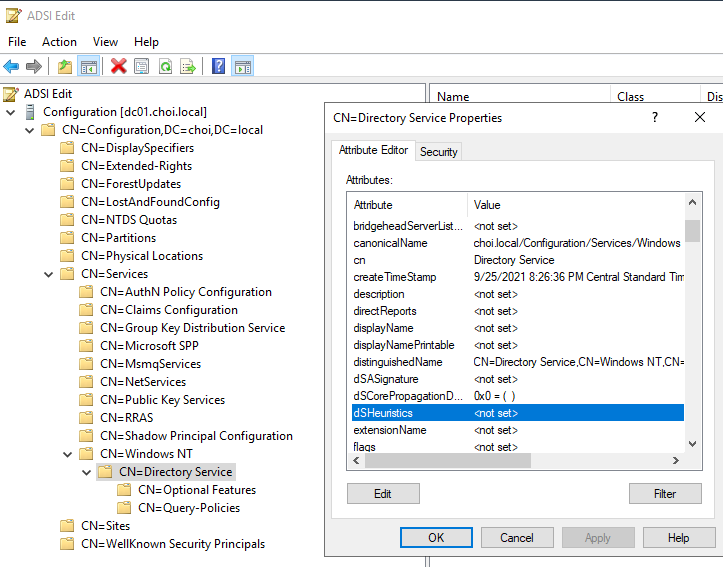Switch to the Security tab
Screen dimensions: 723x567
438,152
